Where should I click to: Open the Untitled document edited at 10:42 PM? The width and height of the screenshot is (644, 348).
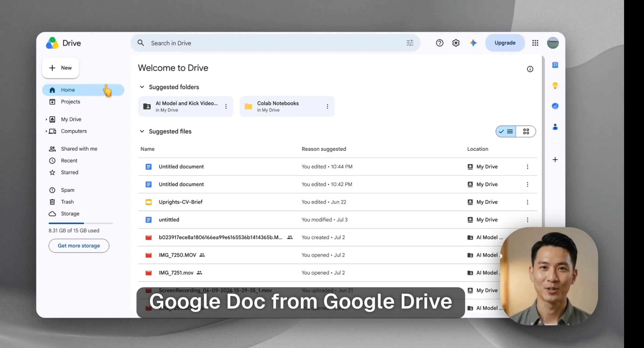(x=181, y=184)
